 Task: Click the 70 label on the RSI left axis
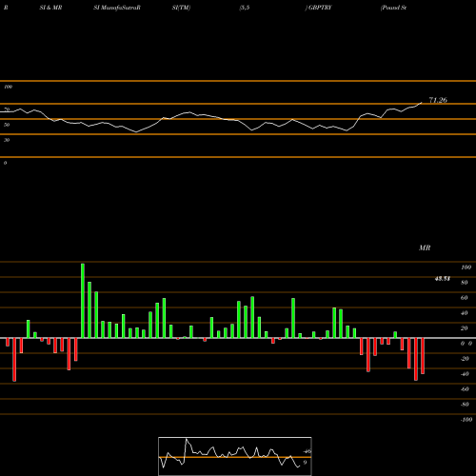coord(7,109)
